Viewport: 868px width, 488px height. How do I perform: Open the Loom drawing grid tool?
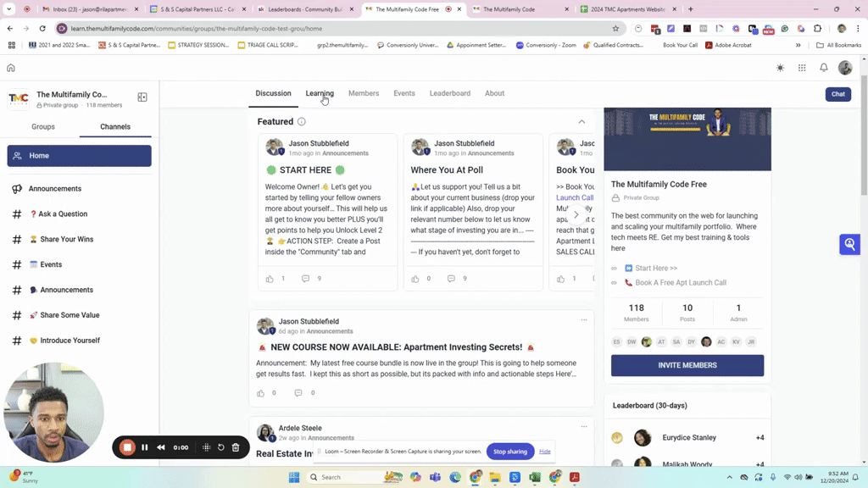pos(207,447)
